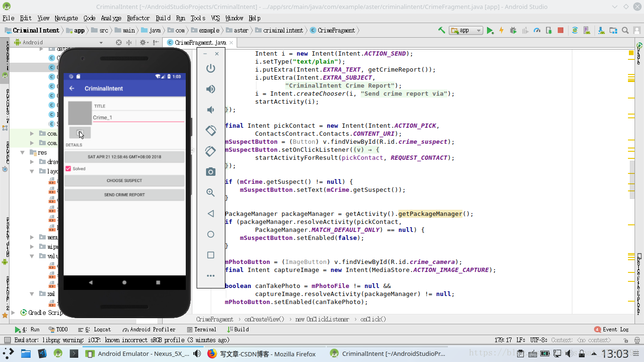Collapse the valu... folder under res
This screenshot has height=362, width=644.
pos(32,256)
